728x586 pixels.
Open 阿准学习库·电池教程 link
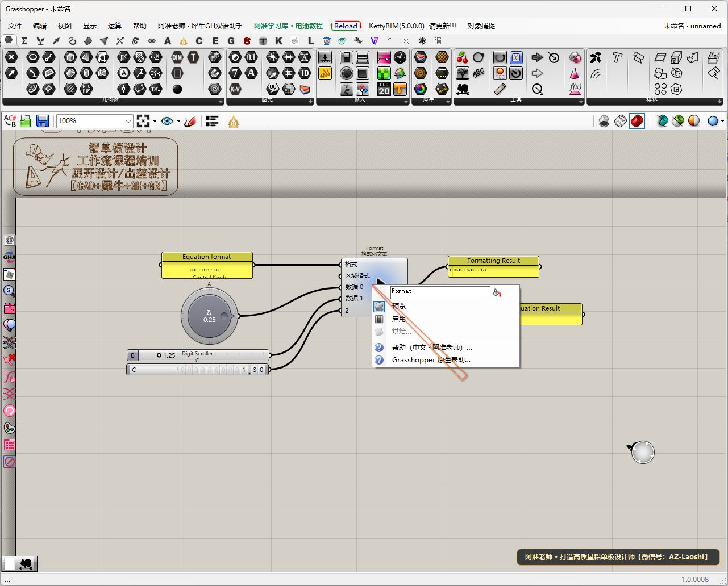(288, 26)
